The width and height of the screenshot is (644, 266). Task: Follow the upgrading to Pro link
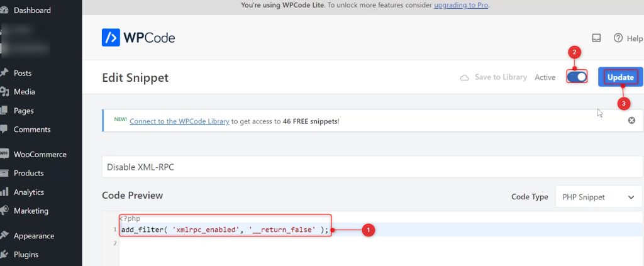[x=462, y=5]
